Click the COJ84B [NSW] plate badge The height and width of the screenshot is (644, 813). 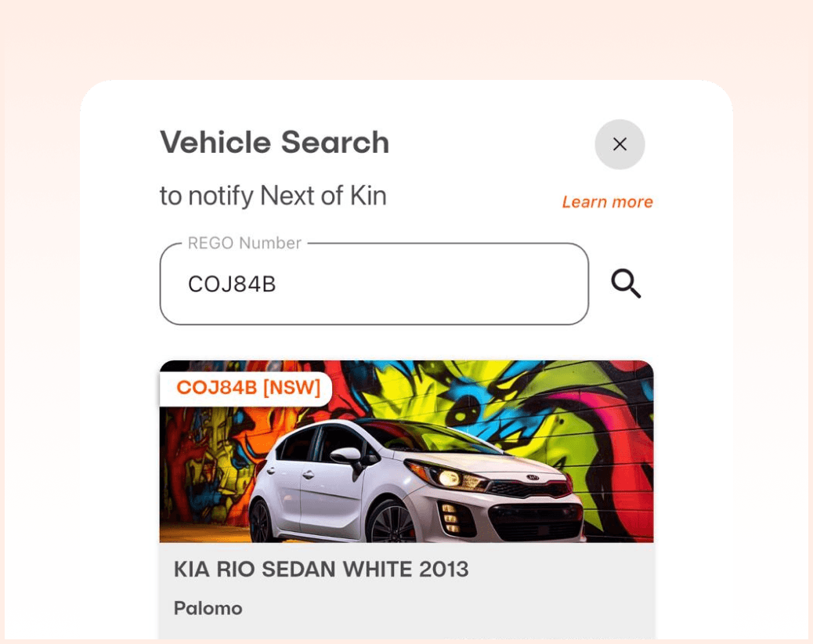click(x=248, y=387)
